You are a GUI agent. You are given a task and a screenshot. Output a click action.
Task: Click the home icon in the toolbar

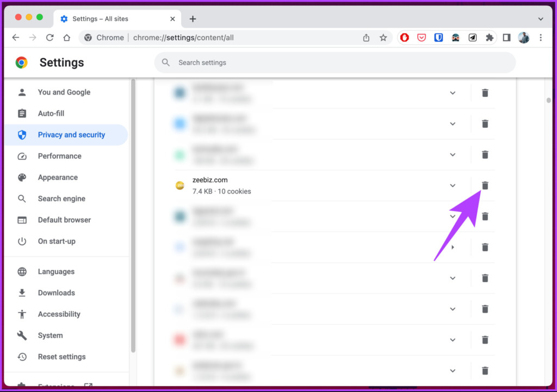coord(67,38)
